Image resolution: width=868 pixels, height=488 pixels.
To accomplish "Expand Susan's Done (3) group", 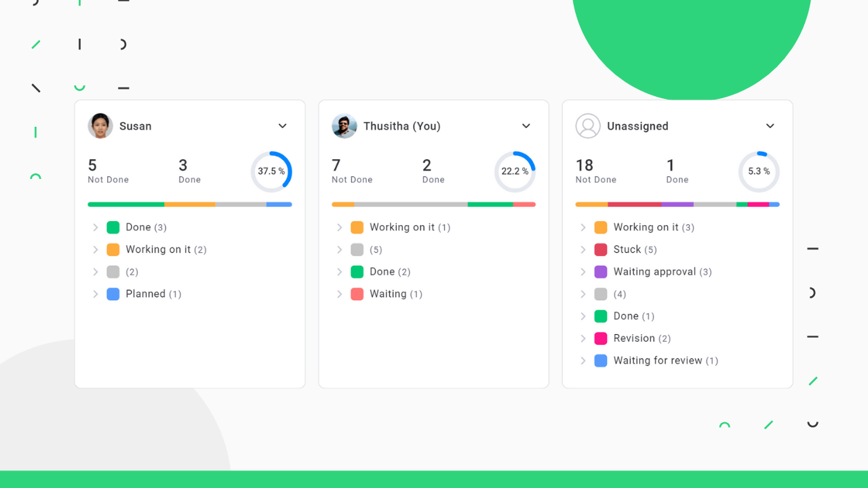I will point(96,228).
